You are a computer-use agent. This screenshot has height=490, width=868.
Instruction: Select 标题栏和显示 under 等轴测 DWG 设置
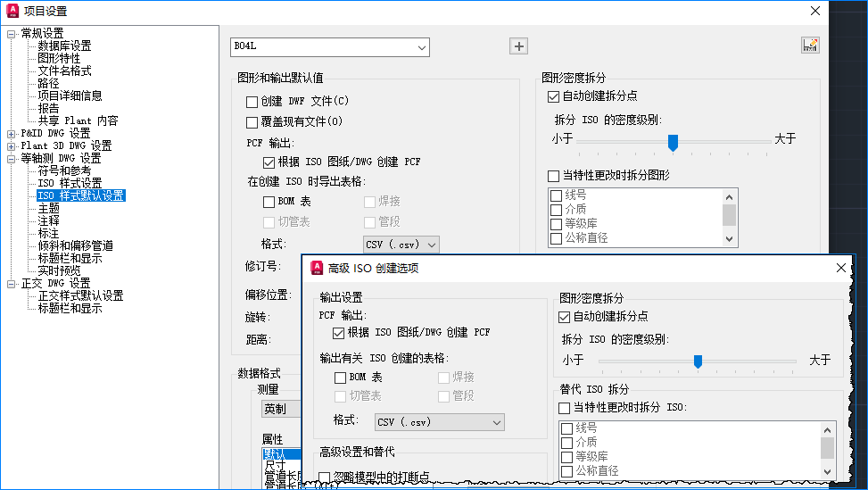(x=70, y=258)
